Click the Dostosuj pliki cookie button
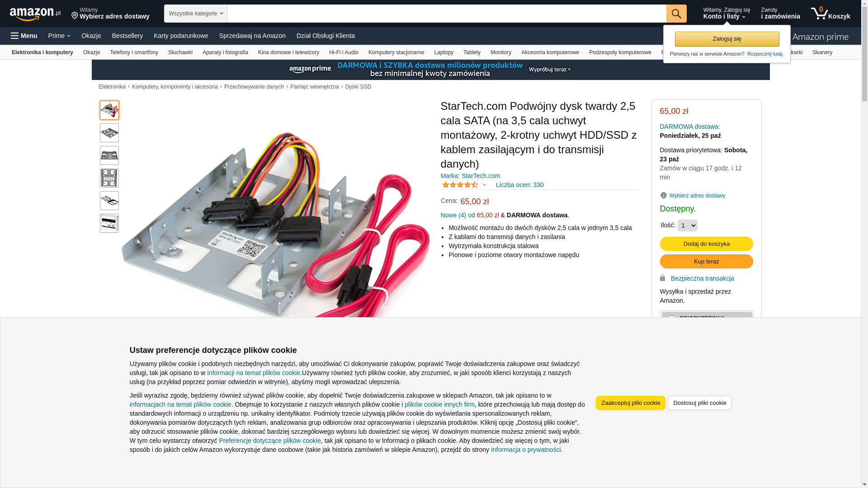The image size is (868, 488). tap(699, 403)
